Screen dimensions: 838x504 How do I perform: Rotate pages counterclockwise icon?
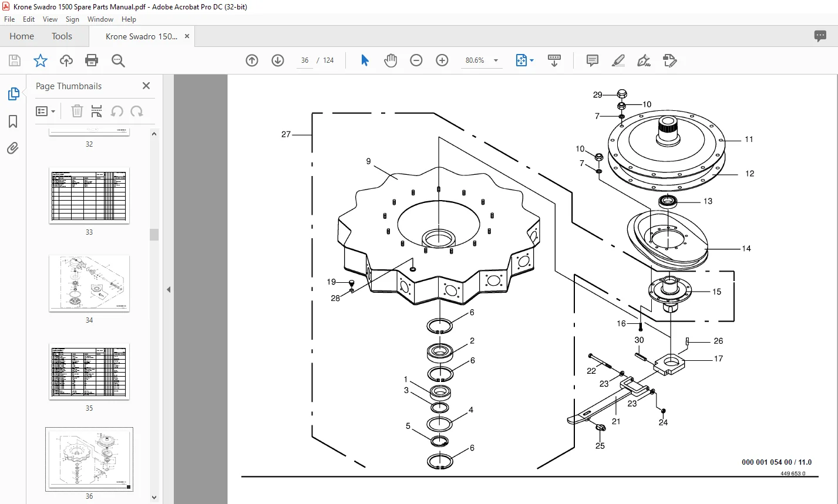117,111
